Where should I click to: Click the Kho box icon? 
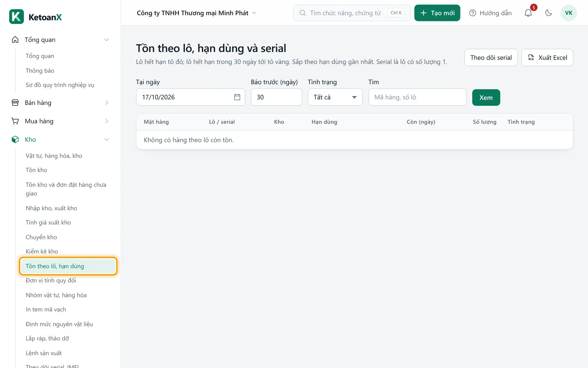pyautogui.click(x=15, y=139)
